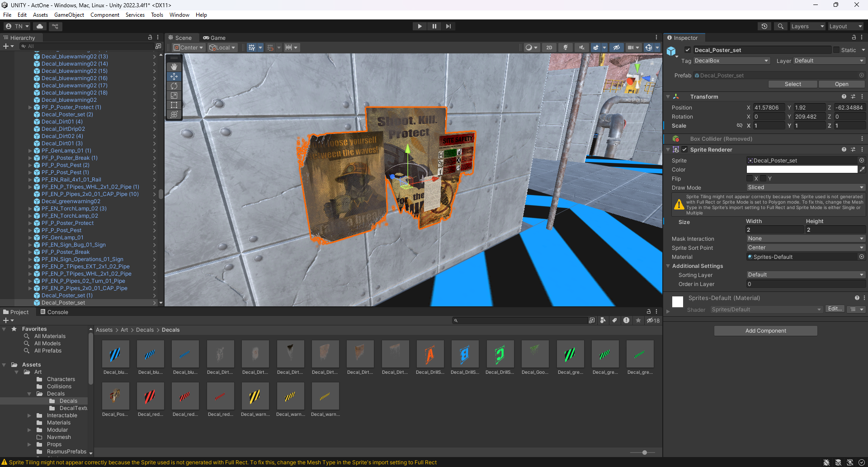868x467 pixels.
Task: Open the Tag DecalBox dropdown
Action: click(731, 61)
